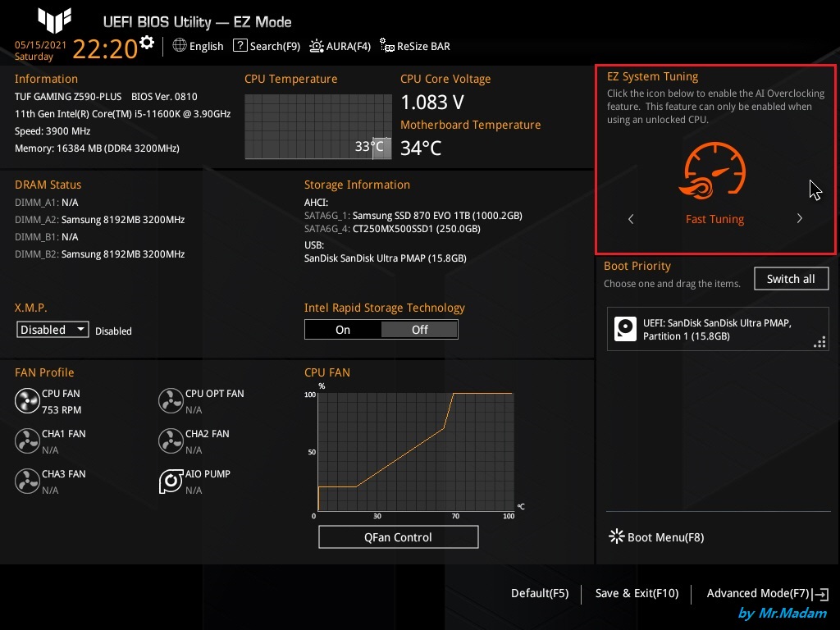Click the question mark search icon
Screen dimensions: 840x630
(240, 46)
